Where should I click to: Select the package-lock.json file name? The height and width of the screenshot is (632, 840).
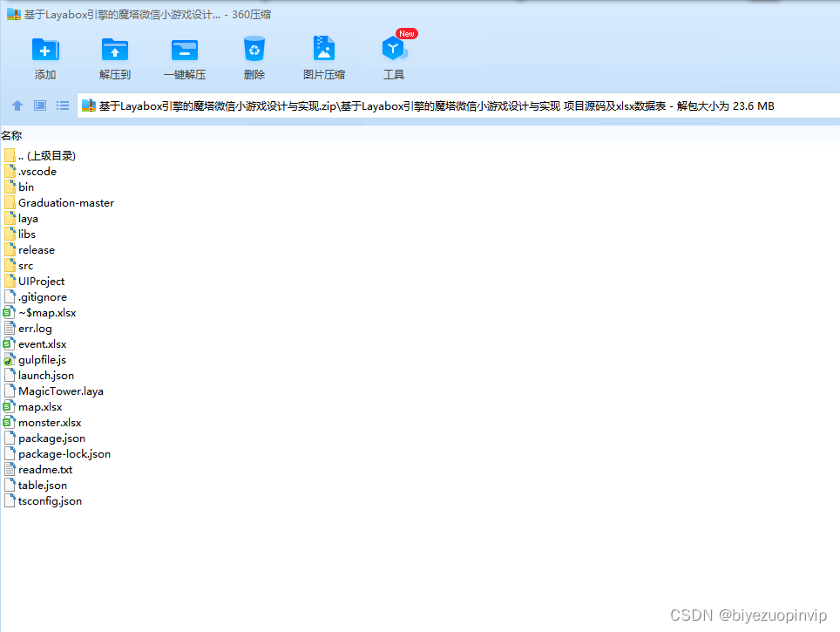point(64,454)
